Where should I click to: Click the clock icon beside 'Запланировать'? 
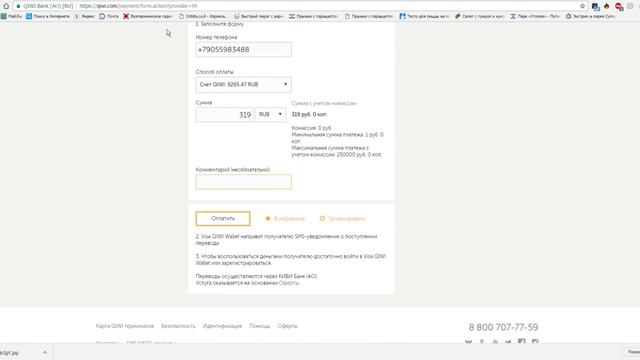click(x=322, y=218)
